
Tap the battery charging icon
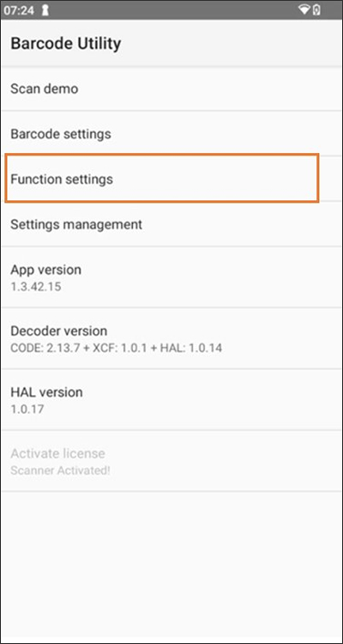pyautogui.click(x=316, y=9)
